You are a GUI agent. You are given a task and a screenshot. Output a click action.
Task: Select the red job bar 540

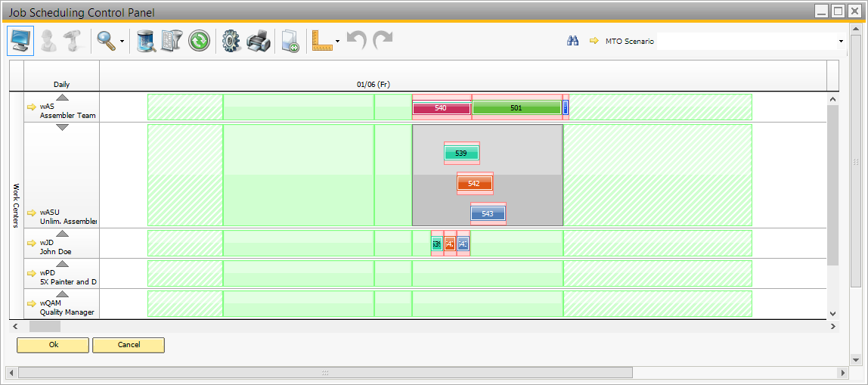441,108
